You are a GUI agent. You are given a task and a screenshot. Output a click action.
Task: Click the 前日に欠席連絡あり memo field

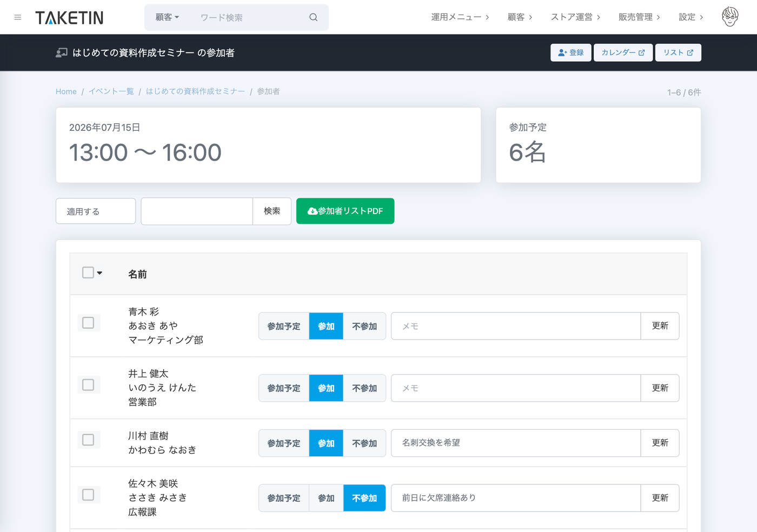tap(516, 498)
